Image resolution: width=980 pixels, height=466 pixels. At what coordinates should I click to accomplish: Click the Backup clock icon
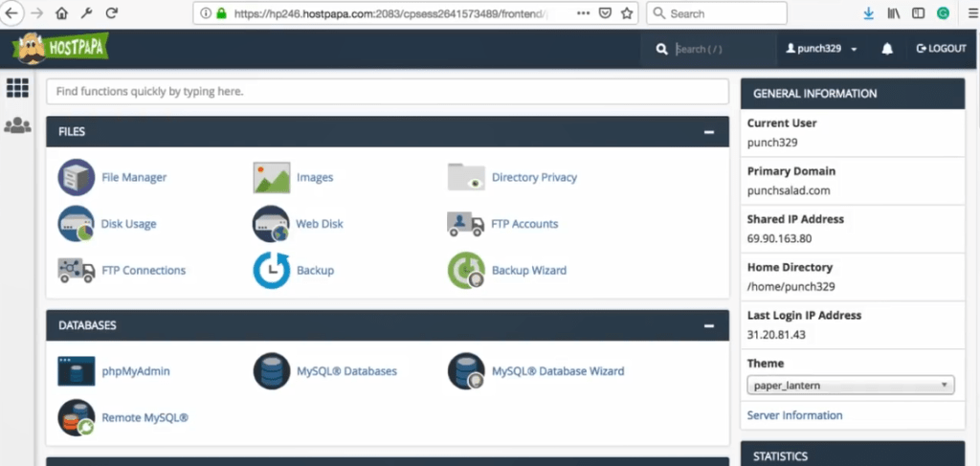tap(271, 271)
